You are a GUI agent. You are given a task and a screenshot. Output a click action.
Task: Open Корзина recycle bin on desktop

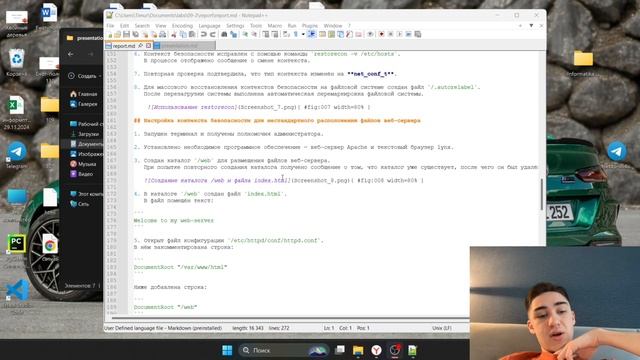tap(17, 62)
